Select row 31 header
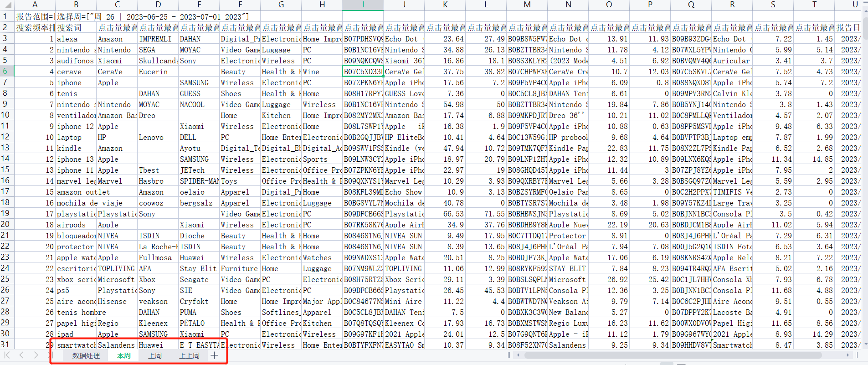Screen dimensions: 868x365 [7, 344]
